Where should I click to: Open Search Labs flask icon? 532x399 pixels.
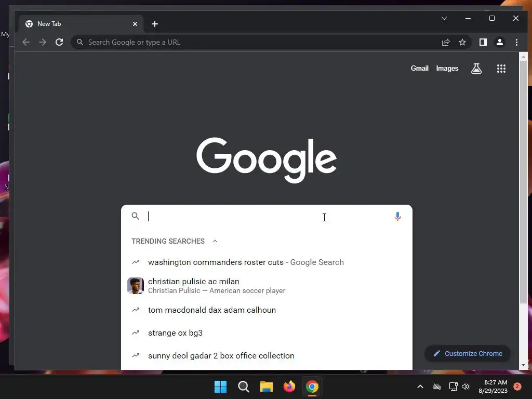(476, 69)
